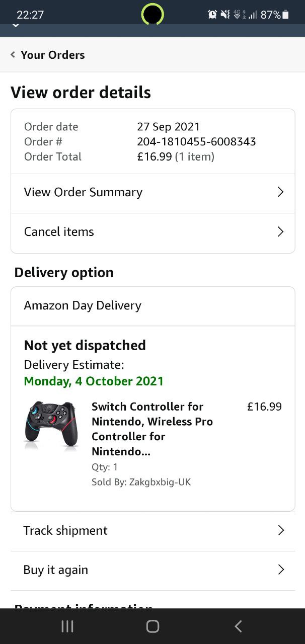Tap the back arrow beside Your Orders

(13, 55)
